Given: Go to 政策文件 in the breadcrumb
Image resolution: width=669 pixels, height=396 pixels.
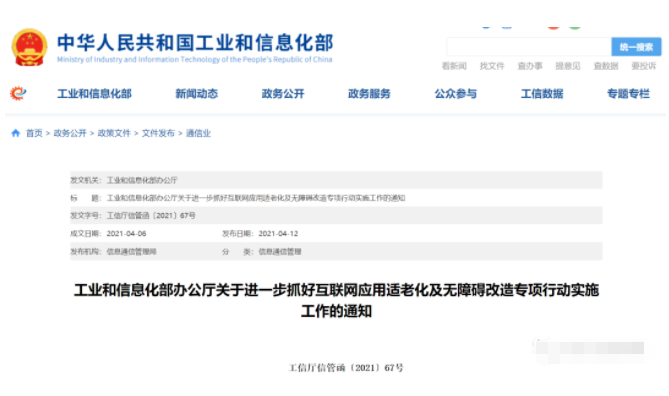Looking at the screenshot, I should click(x=114, y=133).
